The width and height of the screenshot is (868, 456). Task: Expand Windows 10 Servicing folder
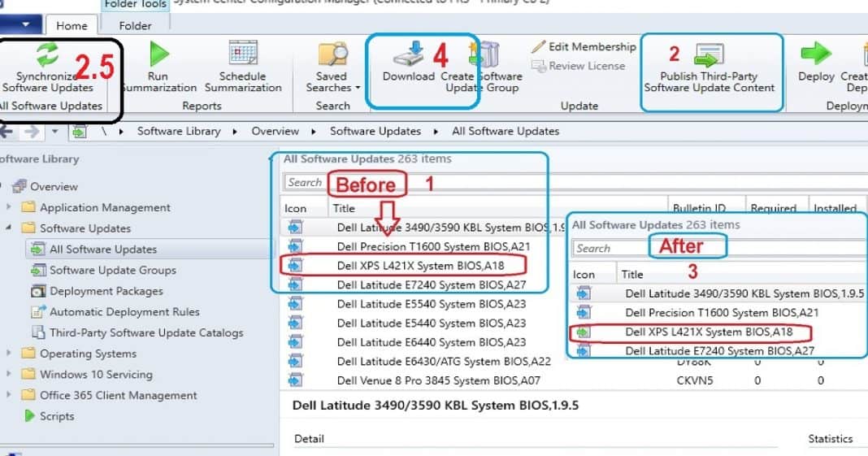click(8, 374)
